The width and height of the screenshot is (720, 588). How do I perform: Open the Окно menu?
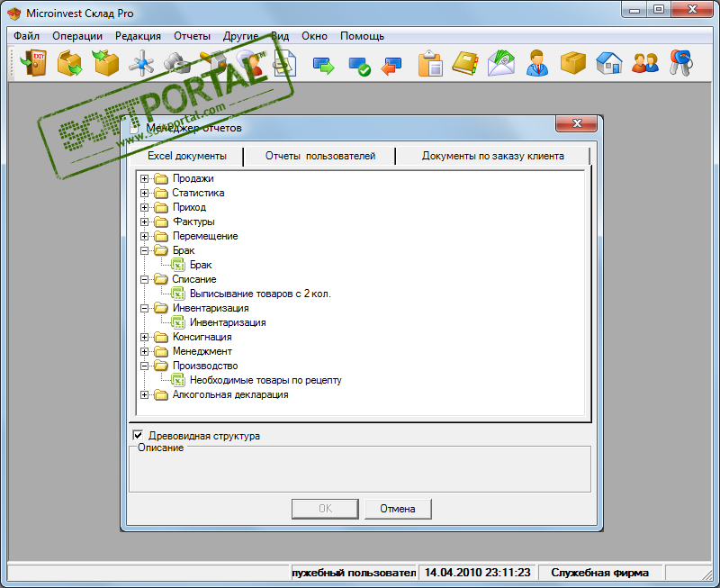pyautogui.click(x=314, y=36)
